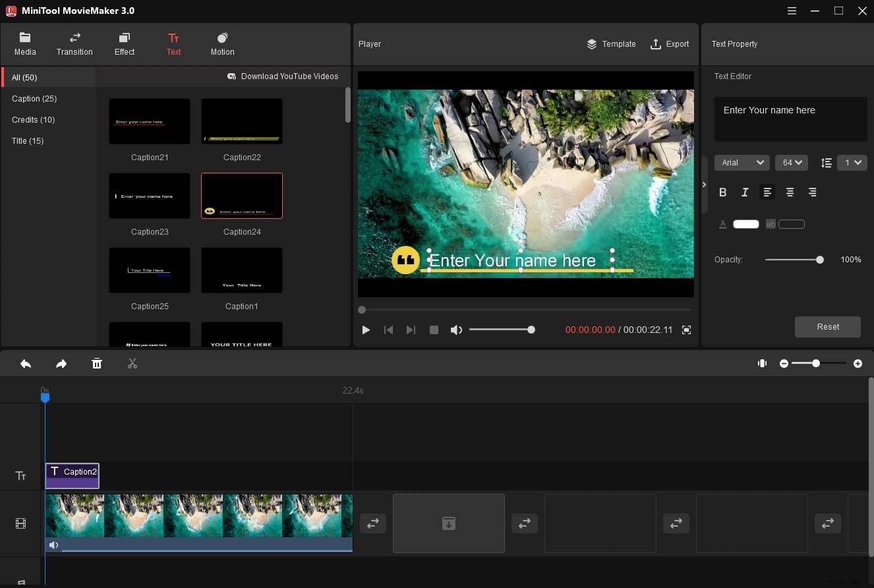
Task: Enter full screen preview mode
Action: (x=686, y=330)
